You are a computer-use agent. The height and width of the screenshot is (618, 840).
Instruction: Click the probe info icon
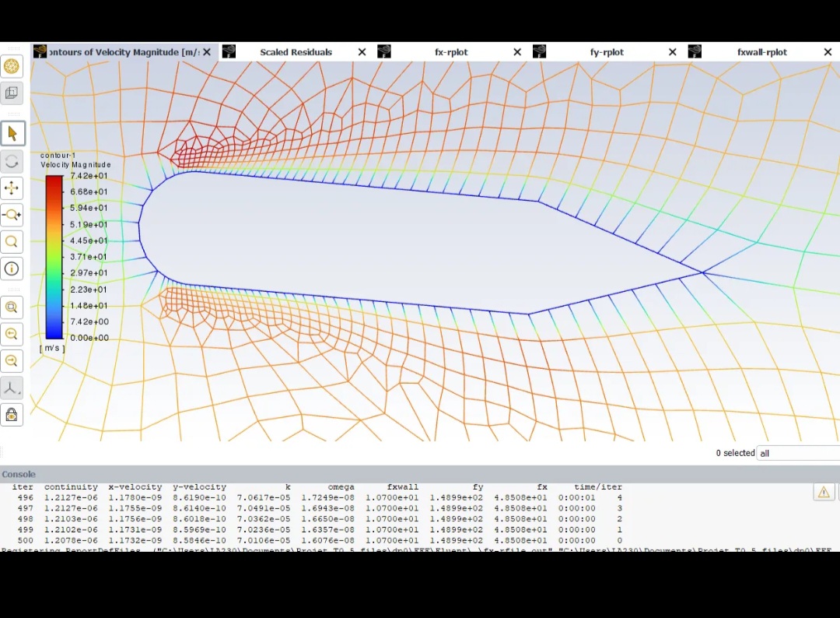(12, 269)
